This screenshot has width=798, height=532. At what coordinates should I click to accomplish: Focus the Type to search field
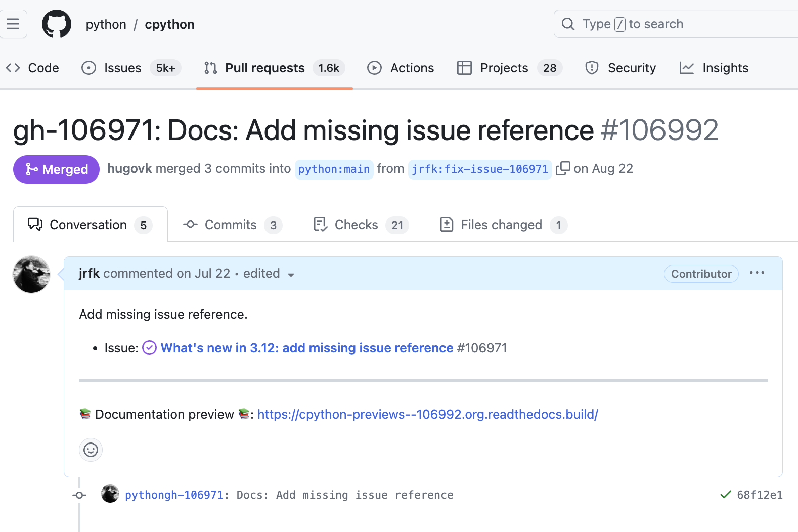pos(678,24)
